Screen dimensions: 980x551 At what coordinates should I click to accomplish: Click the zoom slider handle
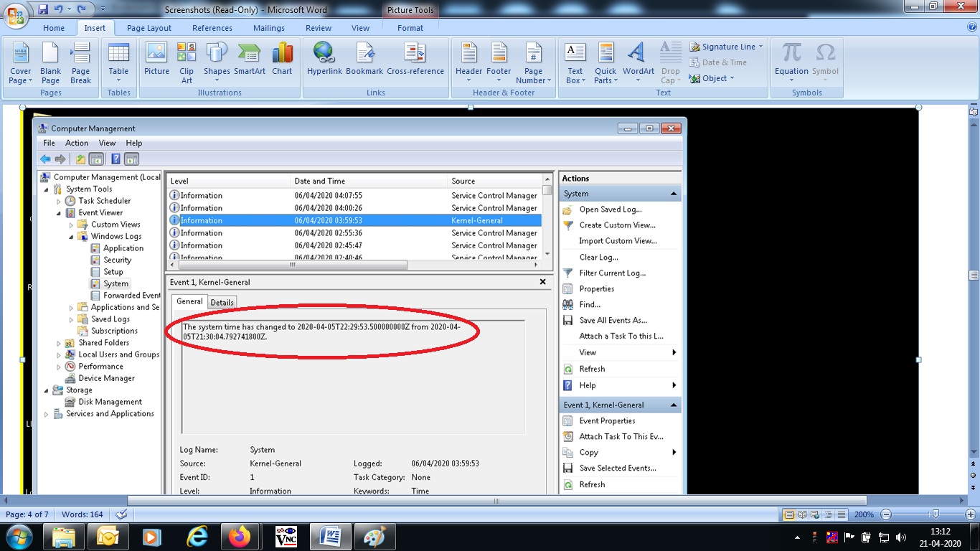(935, 514)
